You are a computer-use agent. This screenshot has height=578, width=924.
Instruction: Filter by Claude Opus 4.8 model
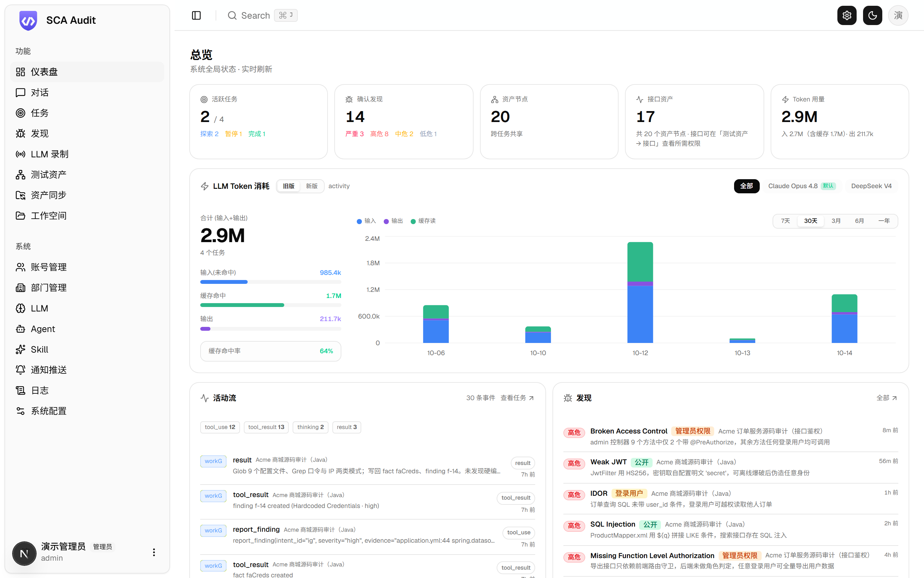(801, 186)
